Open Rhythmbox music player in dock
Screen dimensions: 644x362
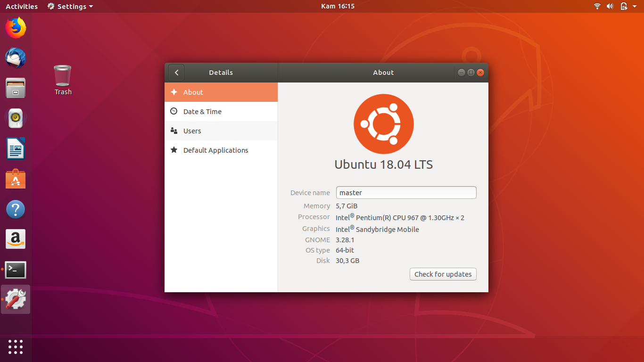[16, 118]
